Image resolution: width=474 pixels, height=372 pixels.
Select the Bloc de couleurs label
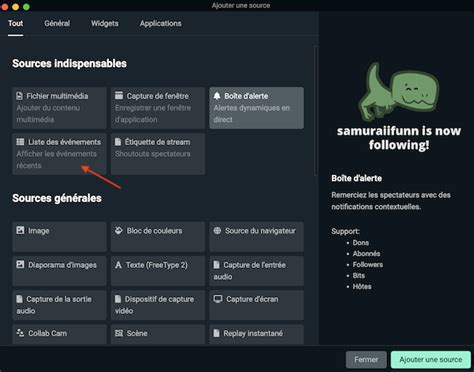click(x=154, y=231)
